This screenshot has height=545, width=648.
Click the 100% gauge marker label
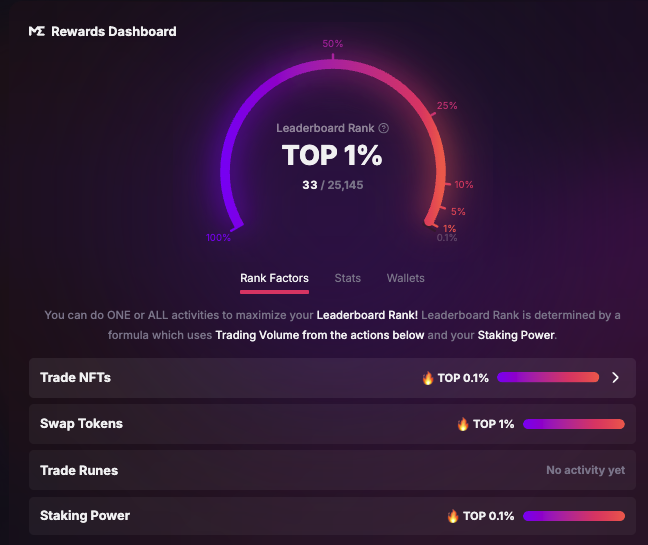218,238
